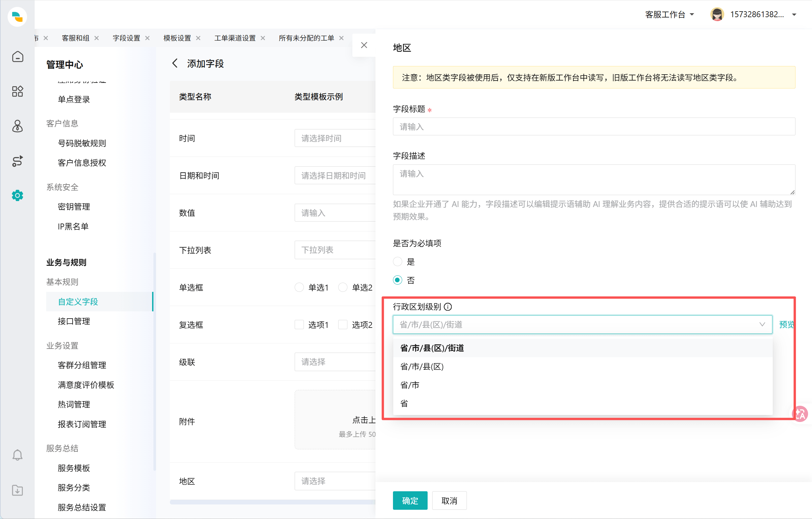This screenshot has height=519, width=812.
Task: Open the 客服工作台 dropdown
Action: (x=669, y=15)
